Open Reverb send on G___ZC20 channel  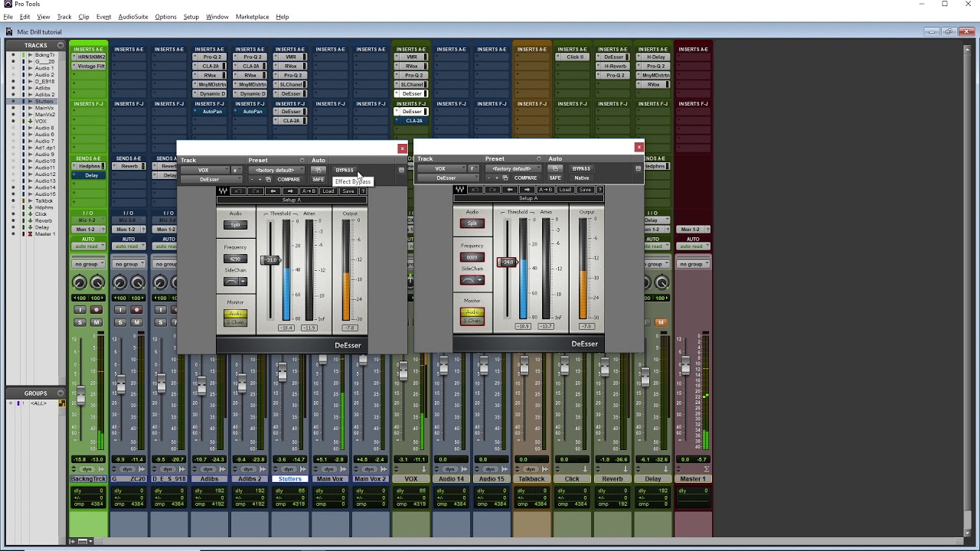[x=129, y=166]
